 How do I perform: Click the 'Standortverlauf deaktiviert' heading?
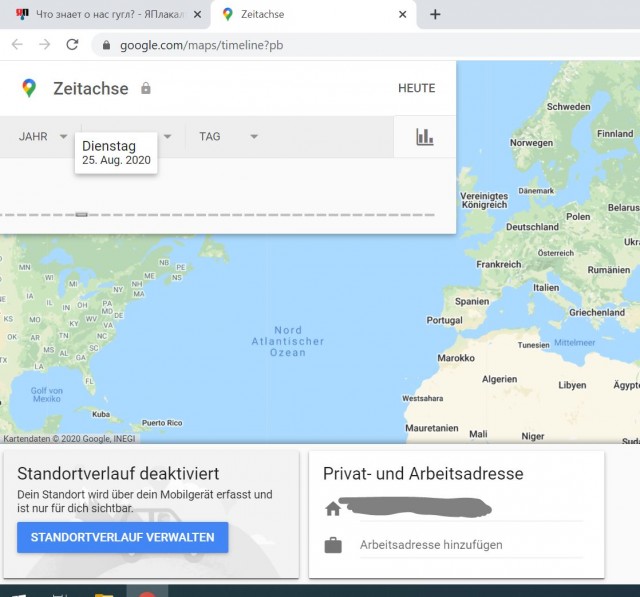(x=118, y=473)
